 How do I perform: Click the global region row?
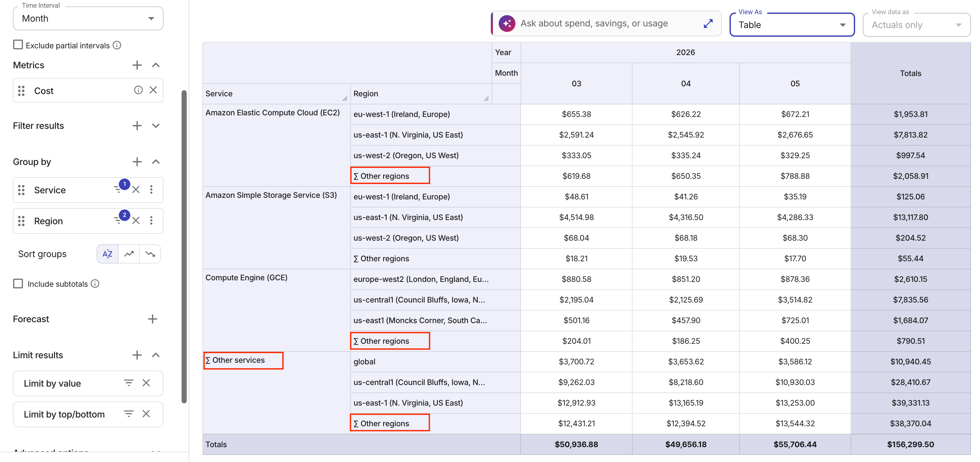[435, 361]
